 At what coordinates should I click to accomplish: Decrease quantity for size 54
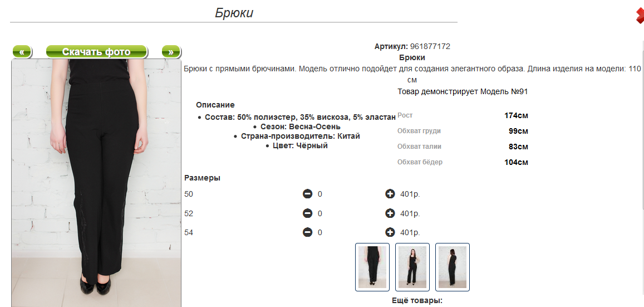point(307,232)
